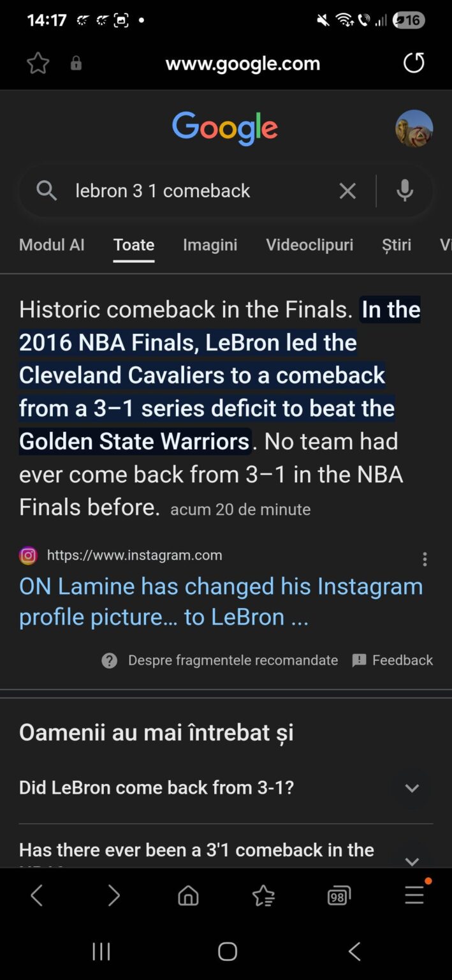This screenshot has width=452, height=980.
Task: Go back using the browser back arrow
Action: point(36,895)
